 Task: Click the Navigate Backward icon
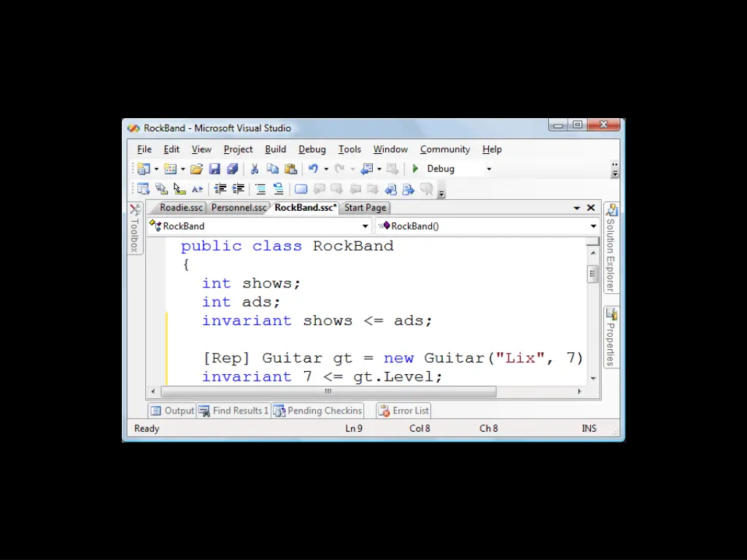366,168
